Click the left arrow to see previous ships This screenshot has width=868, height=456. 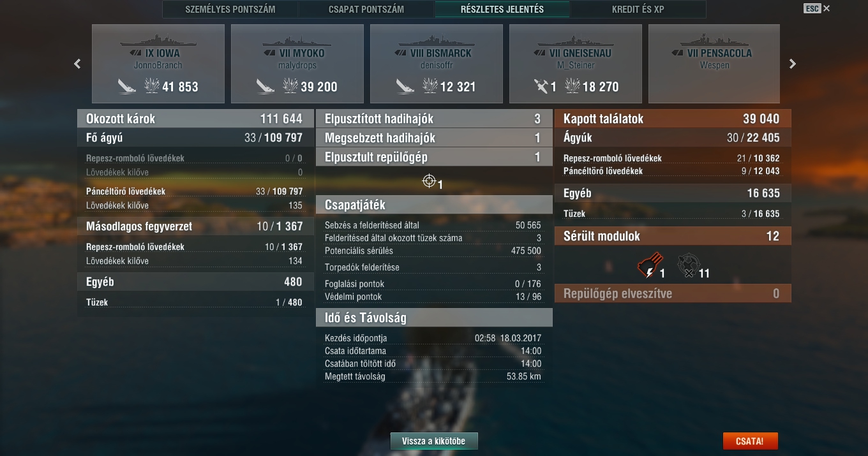[77, 64]
